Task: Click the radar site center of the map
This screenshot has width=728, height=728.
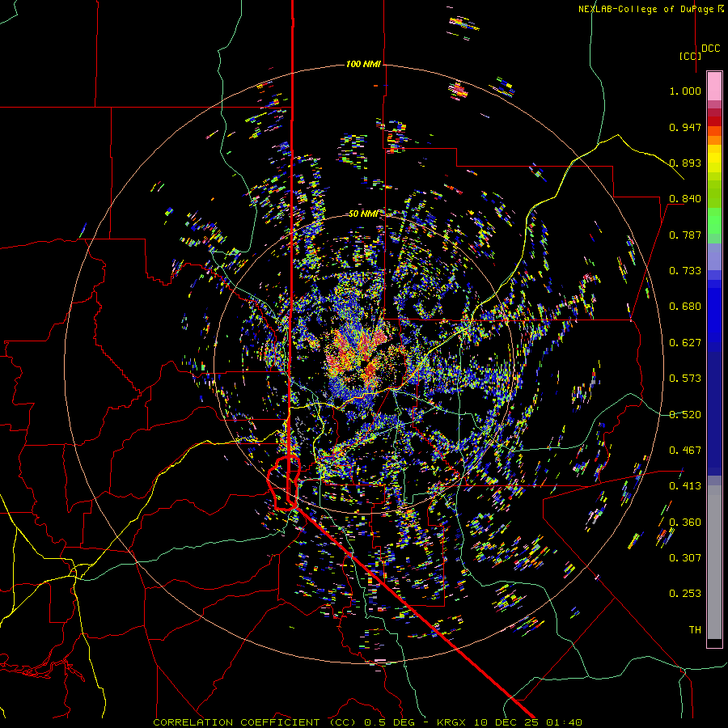Action: click(x=363, y=363)
